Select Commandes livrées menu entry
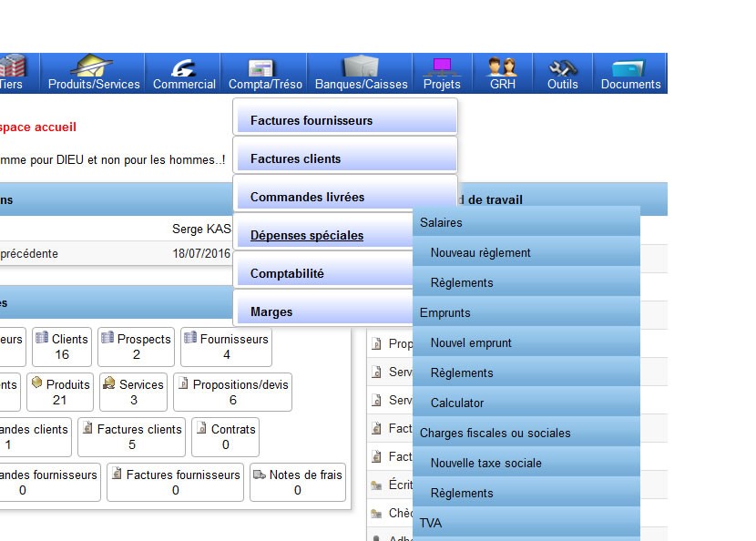The width and height of the screenshot is (756, 541). pyautogui.click(x=345, y=193)
